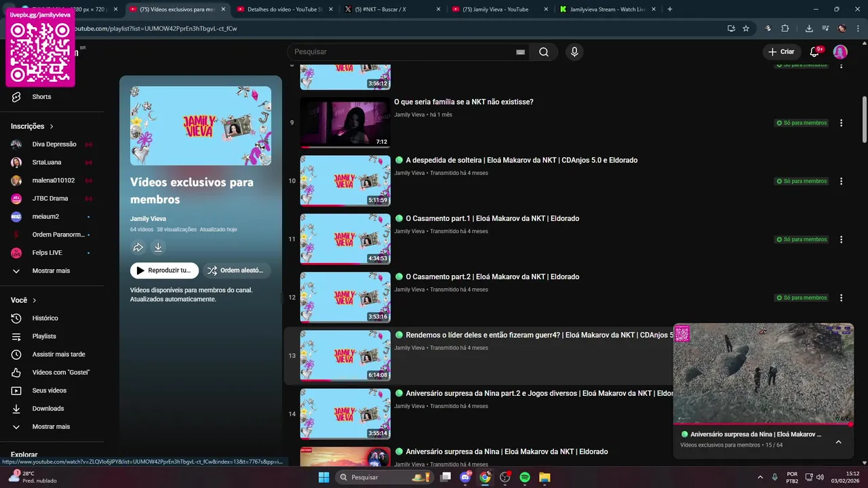The height and width of the screenshot is (488, 868).
Task: Open Discord from the taskbar
Action: click(x=465, y=477)
